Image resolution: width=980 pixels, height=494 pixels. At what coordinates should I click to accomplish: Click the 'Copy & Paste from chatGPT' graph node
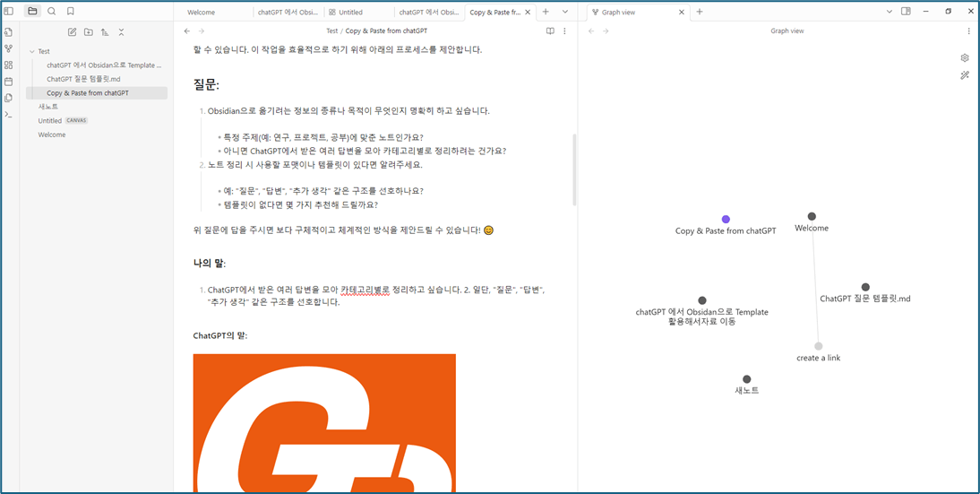coord(726,219)
